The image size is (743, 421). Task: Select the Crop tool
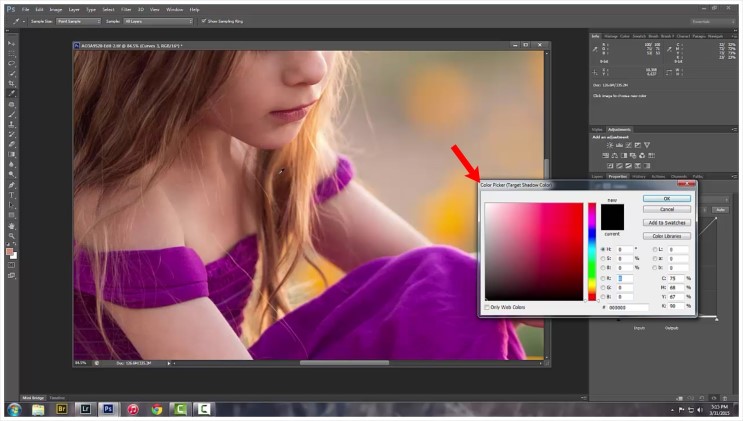click(11, 83)
